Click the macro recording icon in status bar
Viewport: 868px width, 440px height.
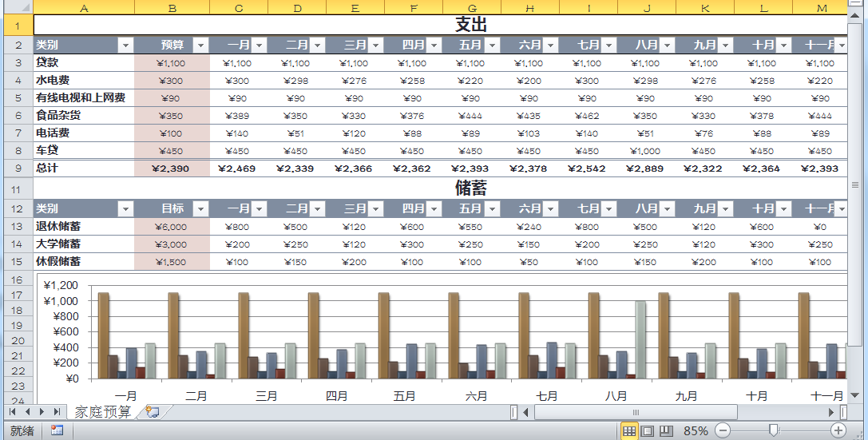click(57, 430)
